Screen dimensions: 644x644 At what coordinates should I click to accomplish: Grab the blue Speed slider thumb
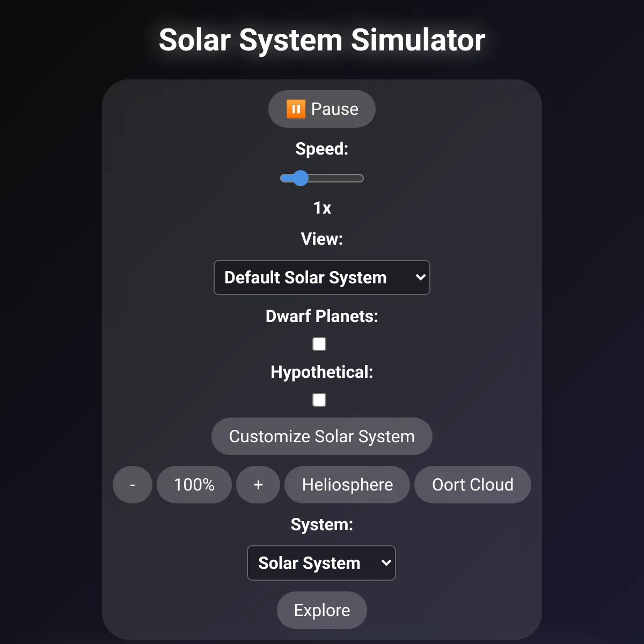coord(301,178)
